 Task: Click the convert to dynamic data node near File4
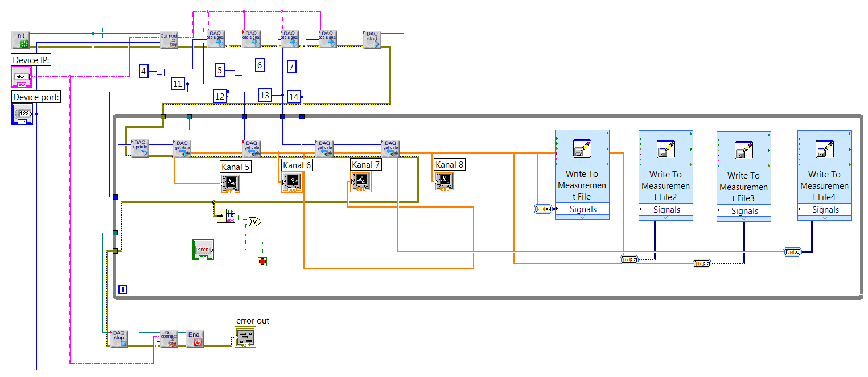(792, 251)
